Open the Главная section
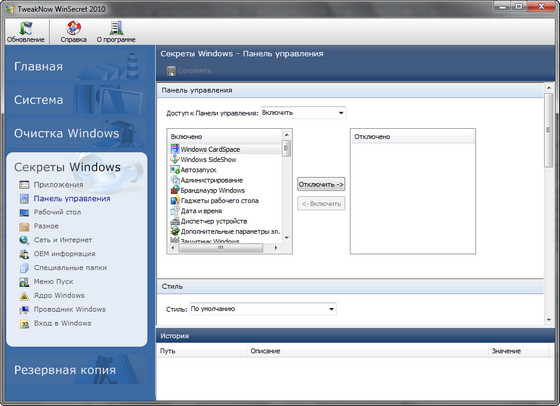 76,66
